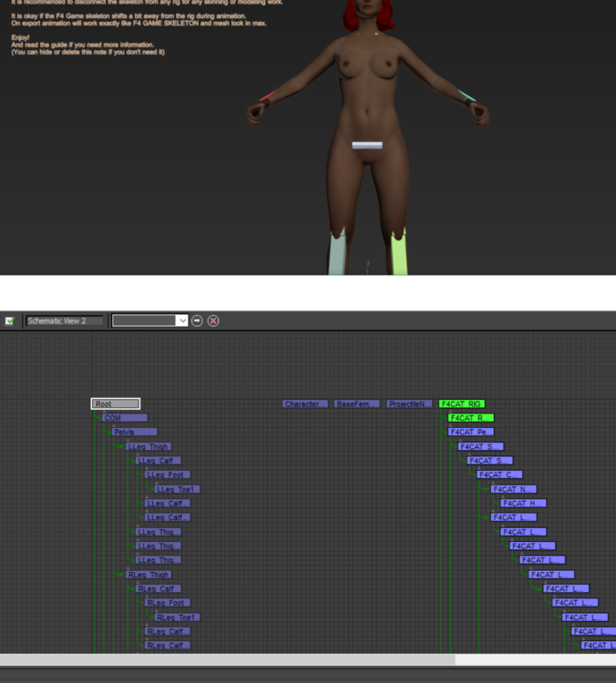Select the F4CAT N... node
Viewport: 616px width, 683px height.
pos(514,490)
